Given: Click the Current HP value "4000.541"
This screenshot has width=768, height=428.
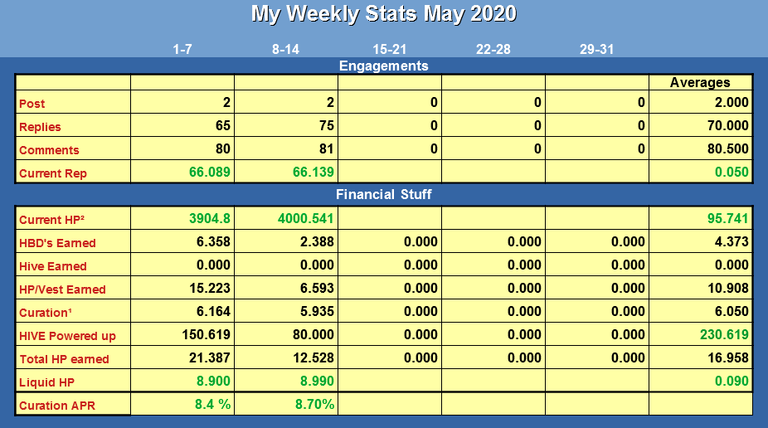Looking at the screenshot, I should (x=306, y=218).
